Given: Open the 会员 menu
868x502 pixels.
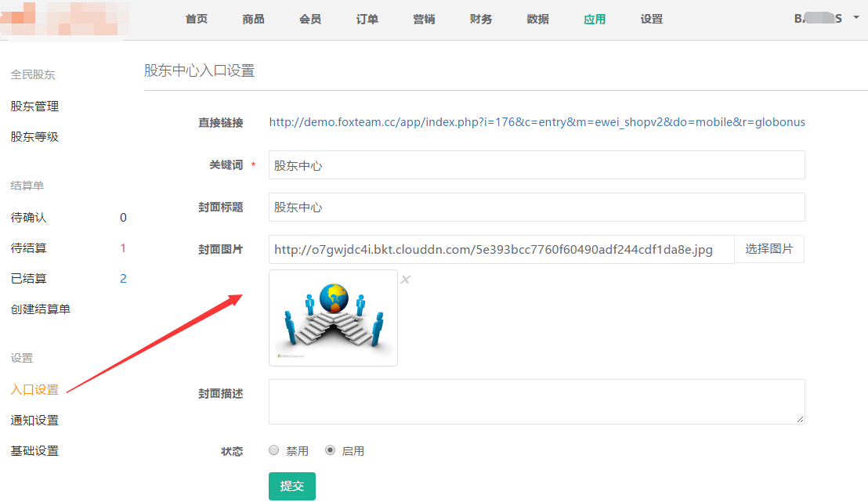Looking at the screenshot, I should click(310, 20).
